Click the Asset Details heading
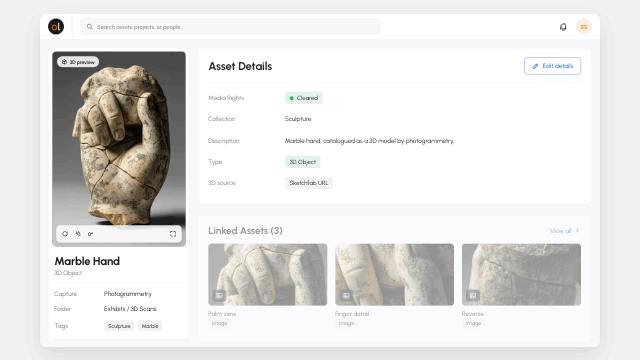Image resolution: width=640 pixels, height=360 pixels. (240, 66)
